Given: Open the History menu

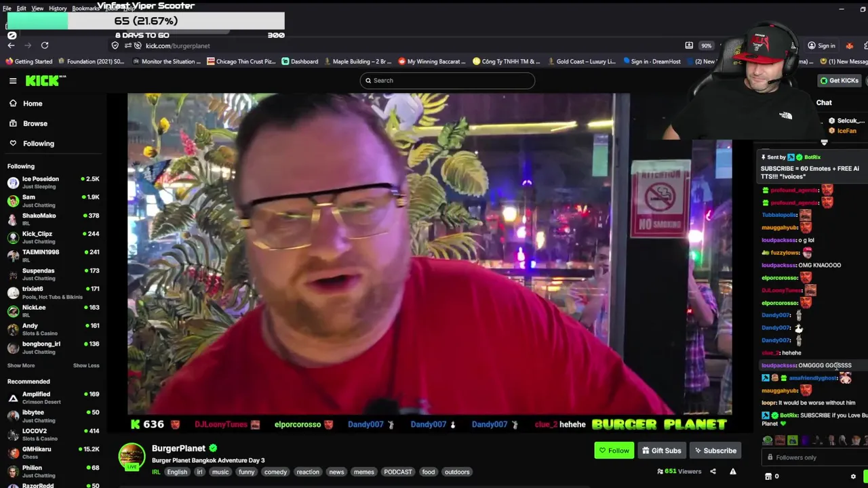Looking at the screenshot, I should [58, 8].
